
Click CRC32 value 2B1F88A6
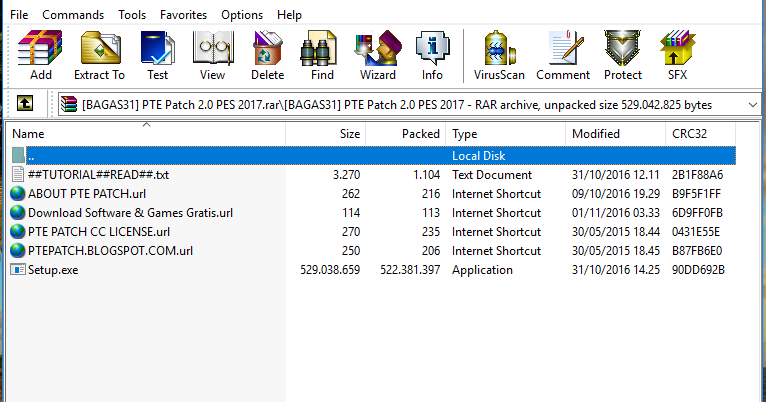(697, 175)
